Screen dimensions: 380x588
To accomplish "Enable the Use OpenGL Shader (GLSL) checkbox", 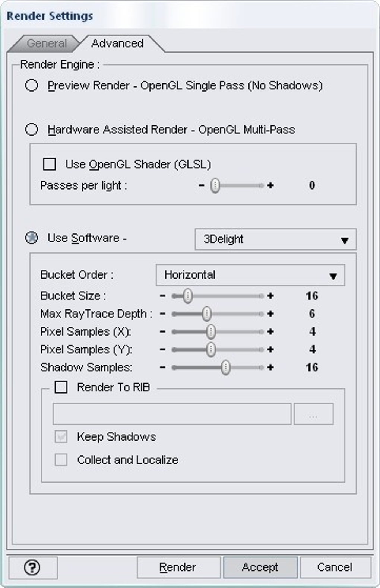I will click(50, 164).
